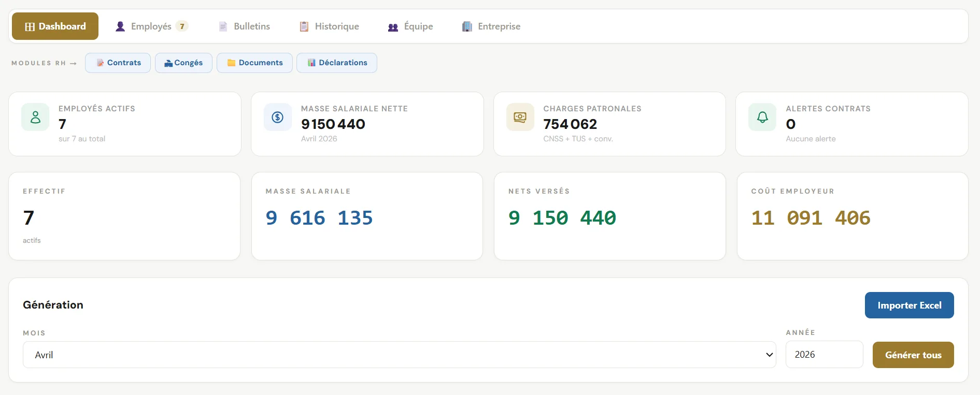
Task: Click the Déclarations chart icon
Action: [x=311, y=63]
